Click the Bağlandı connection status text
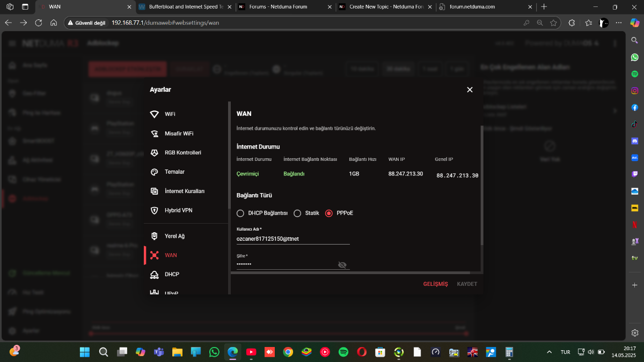The width and height of the screenshot is (644, 362). 294,174
